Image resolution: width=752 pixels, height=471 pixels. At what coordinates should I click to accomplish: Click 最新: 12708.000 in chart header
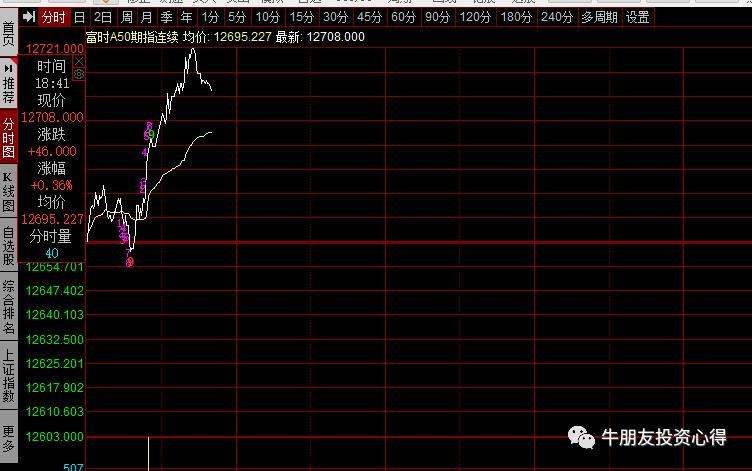(x=320, y=37)
